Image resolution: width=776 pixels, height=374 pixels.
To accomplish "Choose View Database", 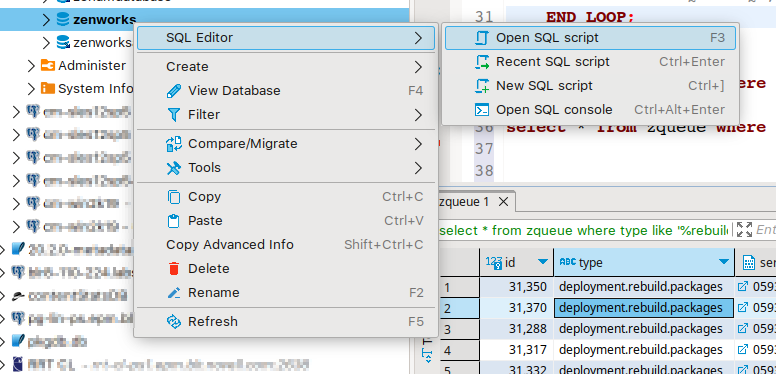I will tap(286, 91).
